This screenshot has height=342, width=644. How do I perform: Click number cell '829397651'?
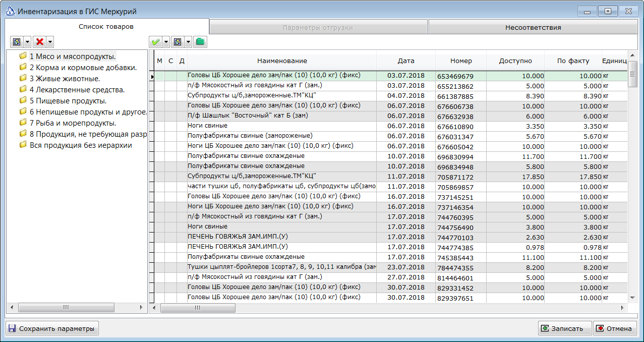pos(461,298)
